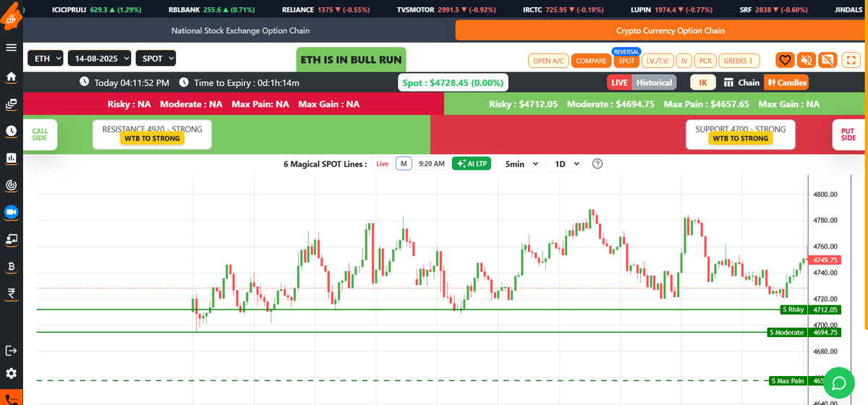Click the heart favorite icon
This screenshot has height=405, width=868.
pyautogui.click(x=785, y=60)
